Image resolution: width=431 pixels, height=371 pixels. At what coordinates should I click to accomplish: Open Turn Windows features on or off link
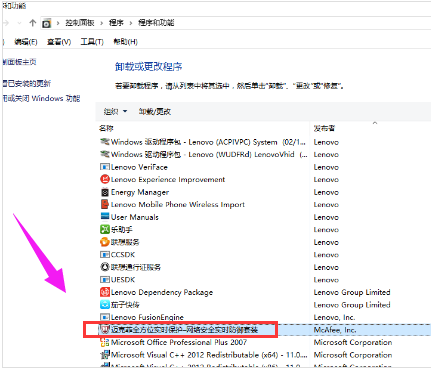pos(42,98)
